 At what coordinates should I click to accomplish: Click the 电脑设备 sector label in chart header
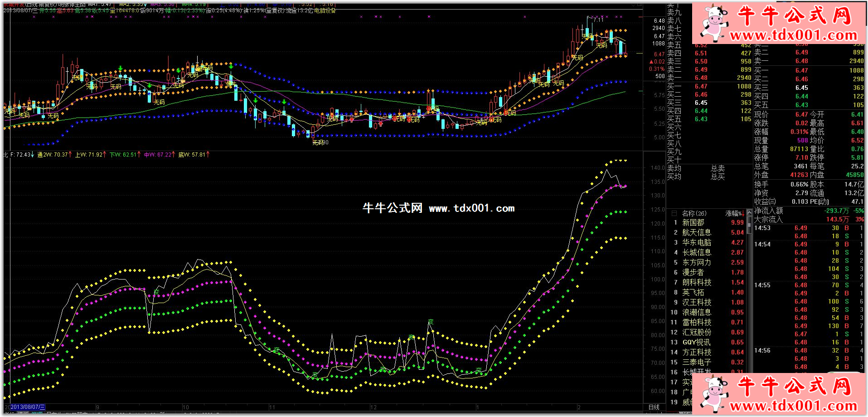pos(325,10)
